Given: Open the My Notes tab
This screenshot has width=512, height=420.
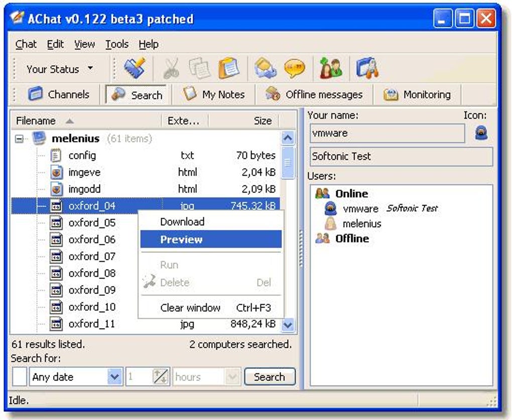Looking at the screenshot, I should pyautogui.click(x=214, y=94).
